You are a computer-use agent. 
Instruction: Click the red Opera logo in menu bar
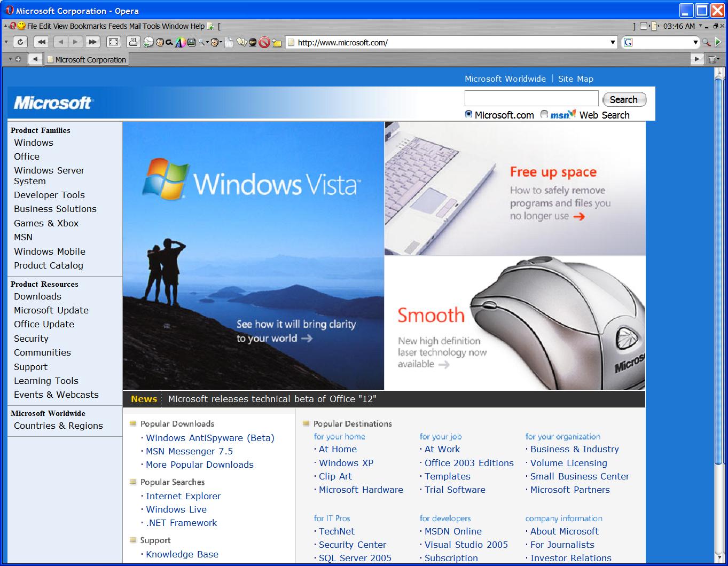click(13, 26)
